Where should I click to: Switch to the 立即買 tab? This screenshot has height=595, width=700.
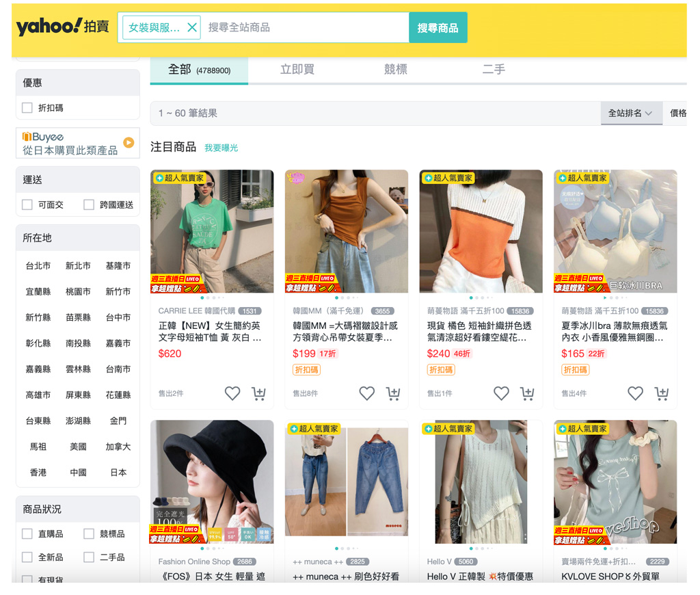point(297,69)
